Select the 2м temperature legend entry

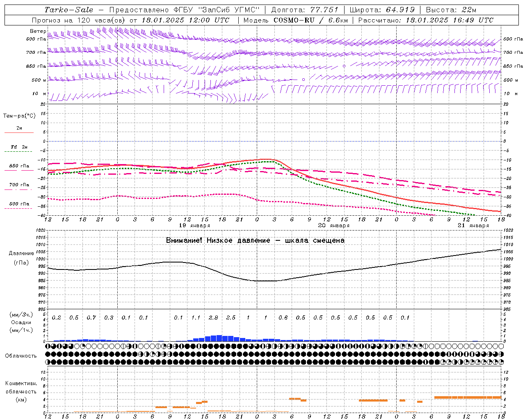[19, 128]
